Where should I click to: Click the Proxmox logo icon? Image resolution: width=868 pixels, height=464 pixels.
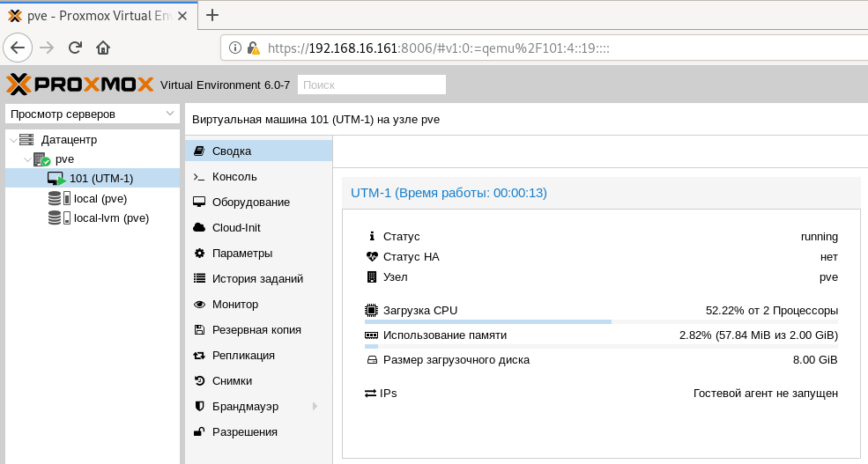[x=19, y=85]
